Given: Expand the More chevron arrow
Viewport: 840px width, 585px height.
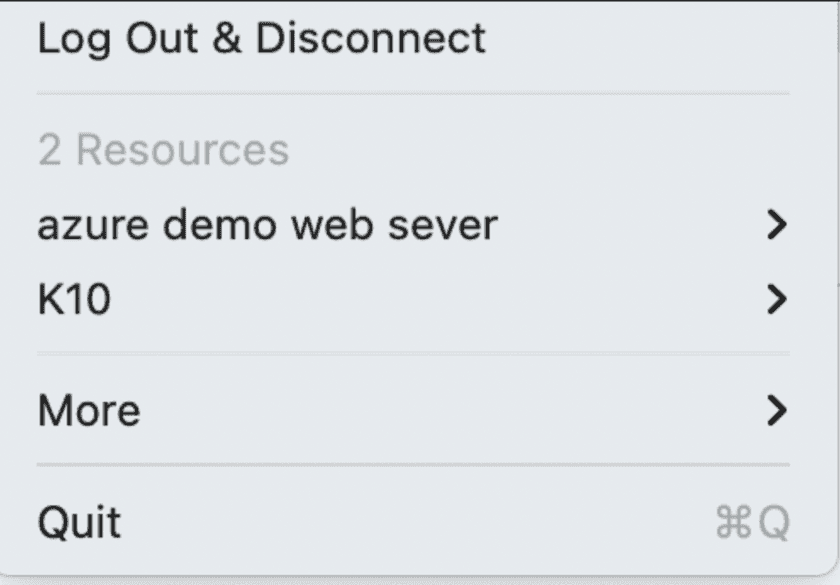Looking at the screenshot, I should (x=776, y=410).
